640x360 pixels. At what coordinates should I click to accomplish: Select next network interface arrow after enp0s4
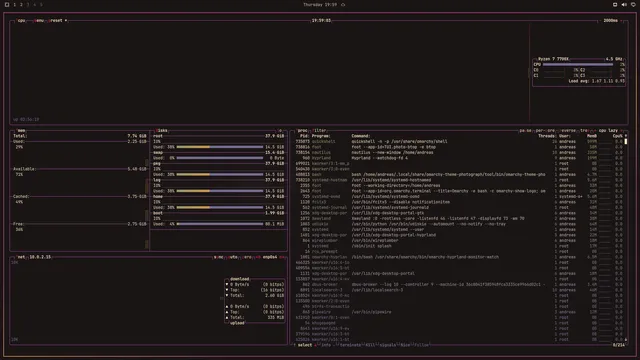pyautogui.click(x=282, y=257)
